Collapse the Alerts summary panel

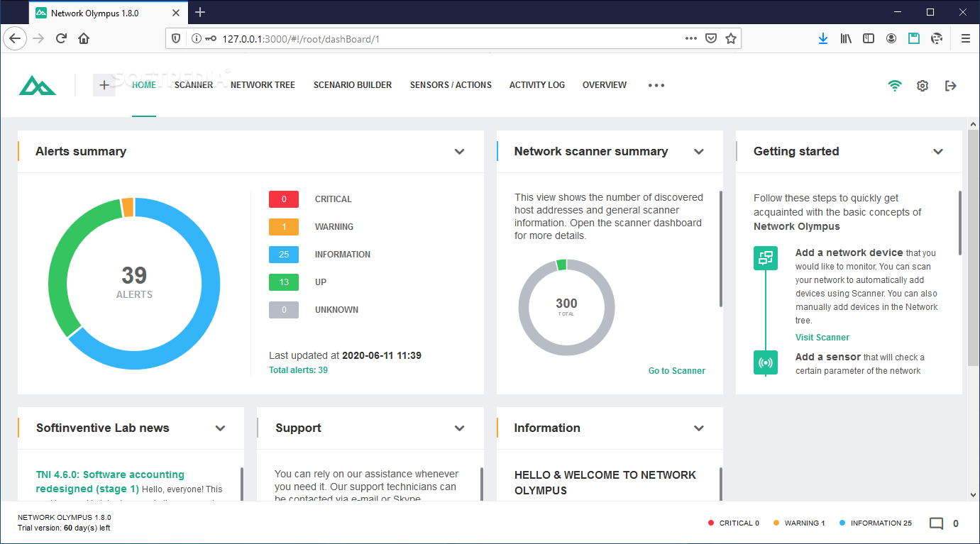click(x=460, y=151)
